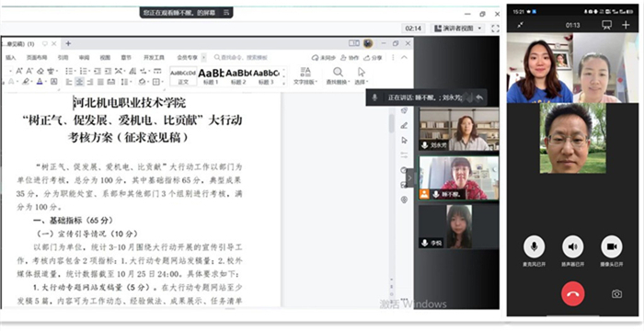Apply the 标题 2 style

coord(238,76)
